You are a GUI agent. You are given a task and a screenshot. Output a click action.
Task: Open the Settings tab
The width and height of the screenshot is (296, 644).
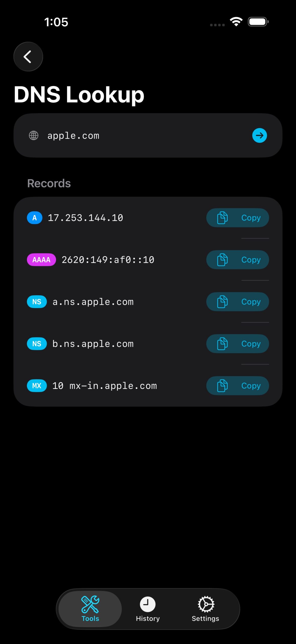(205, 609)
